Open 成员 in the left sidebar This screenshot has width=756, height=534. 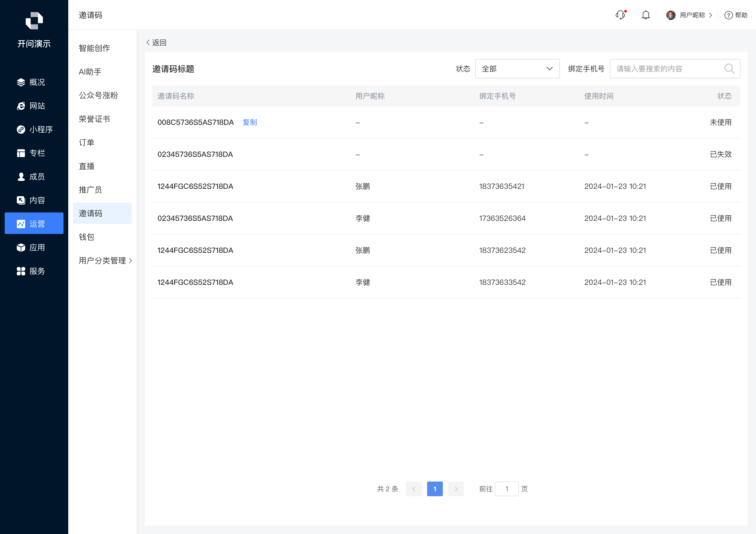pos(34,177)
